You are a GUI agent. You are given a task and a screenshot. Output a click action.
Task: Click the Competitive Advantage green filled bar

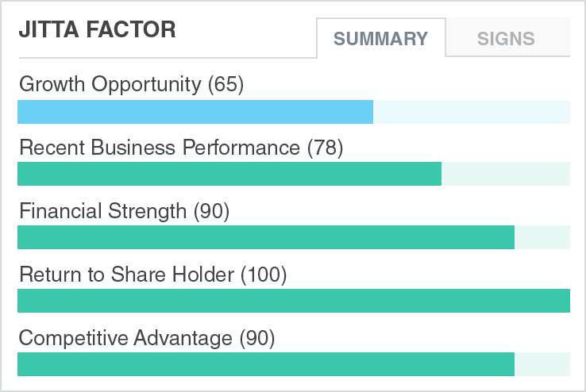tap(266, 364)
